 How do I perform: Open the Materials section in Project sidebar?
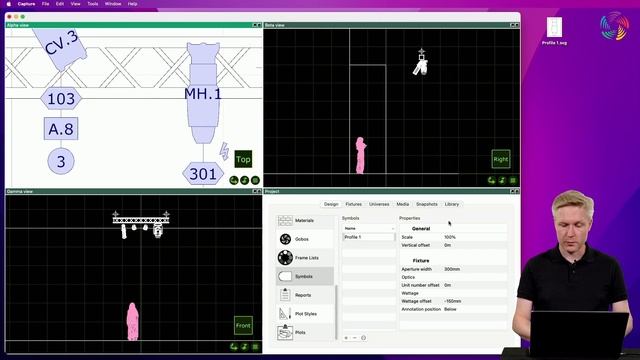[x=304, y=220]
